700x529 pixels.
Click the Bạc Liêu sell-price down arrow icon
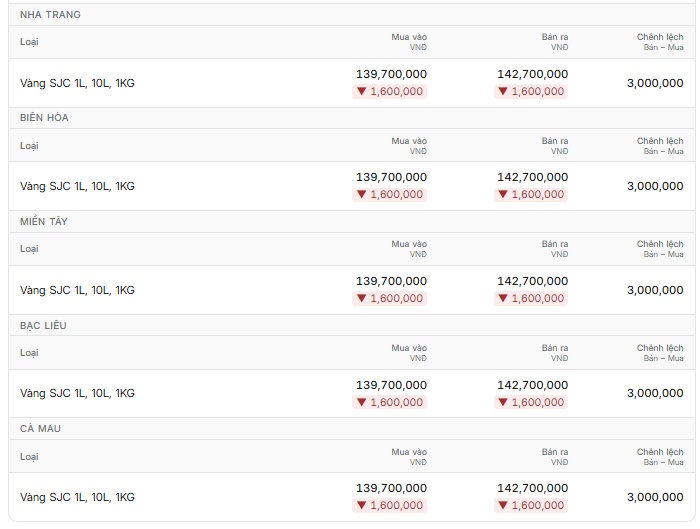coord(503,402)
